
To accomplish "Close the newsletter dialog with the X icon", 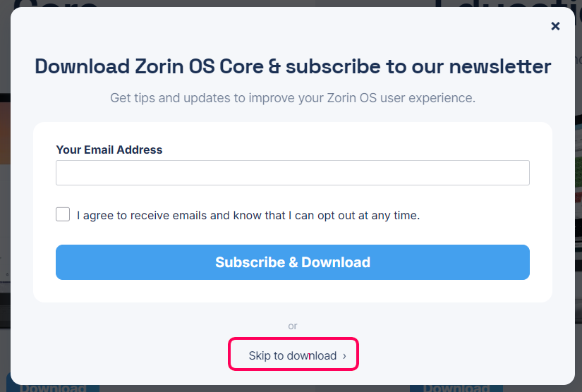I will (555, 26).
